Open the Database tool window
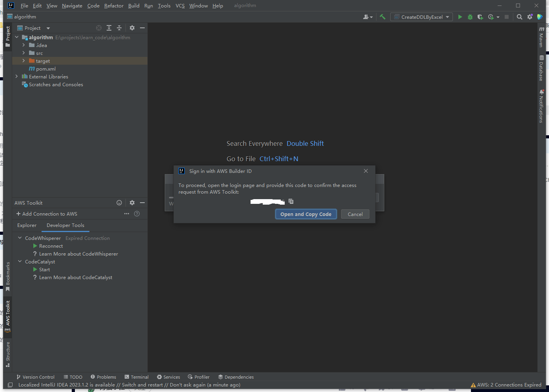This screenshot has width=549, height=392. 541,68
